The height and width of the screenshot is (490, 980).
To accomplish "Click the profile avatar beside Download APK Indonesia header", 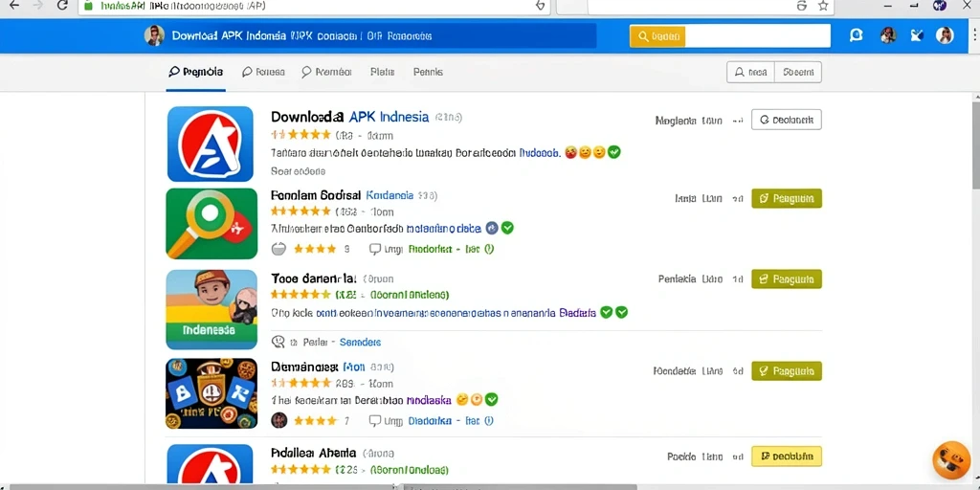I will (x=154, y=35).
